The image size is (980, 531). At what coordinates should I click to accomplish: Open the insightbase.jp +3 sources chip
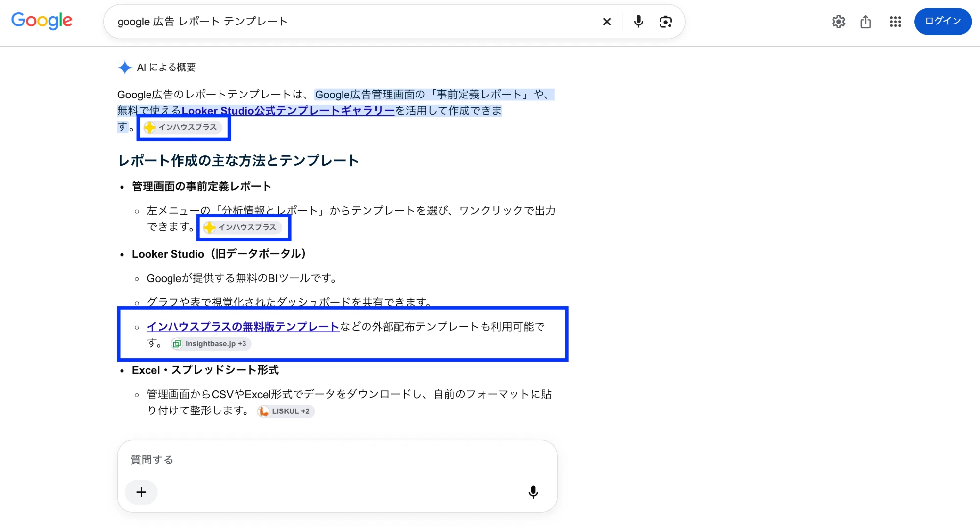[211, 344]
